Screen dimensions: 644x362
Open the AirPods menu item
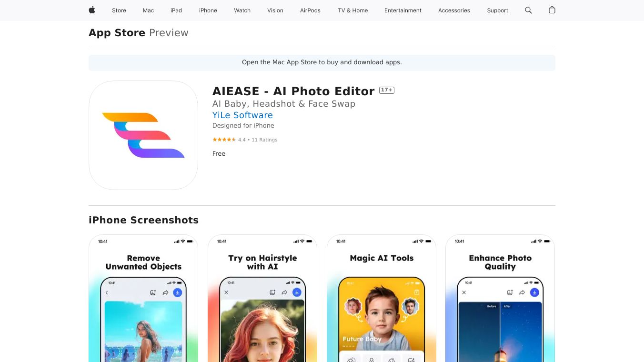coord(310,10)
